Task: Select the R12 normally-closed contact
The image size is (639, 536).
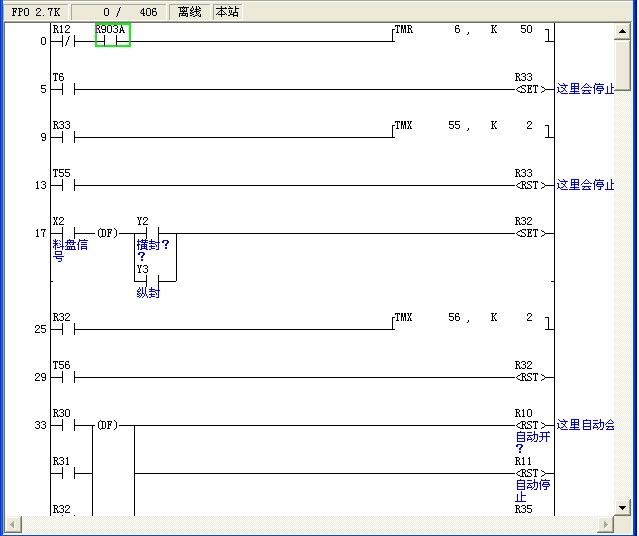Action: [63, 42]
